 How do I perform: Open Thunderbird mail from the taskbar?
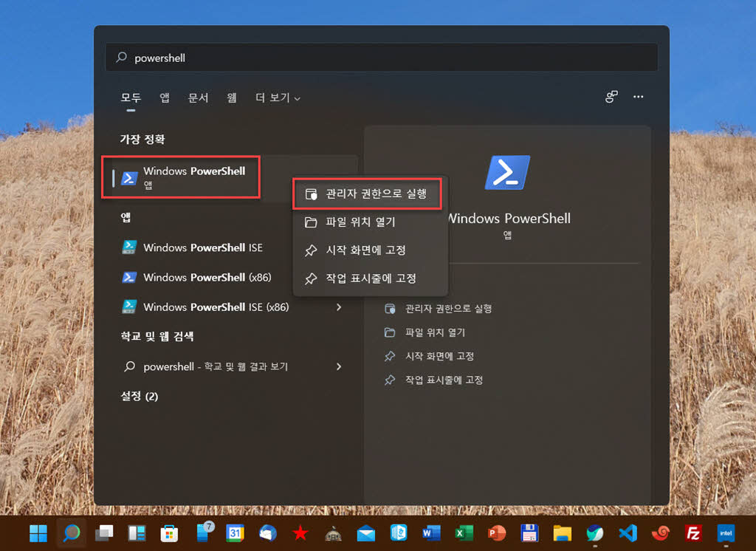(267, 533)
